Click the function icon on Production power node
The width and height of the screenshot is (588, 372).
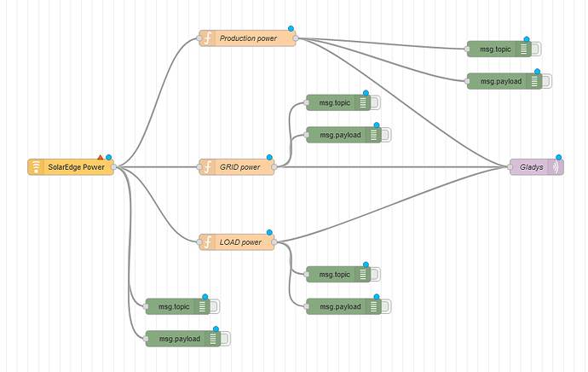pyautogui.click(x=207, y=38)
